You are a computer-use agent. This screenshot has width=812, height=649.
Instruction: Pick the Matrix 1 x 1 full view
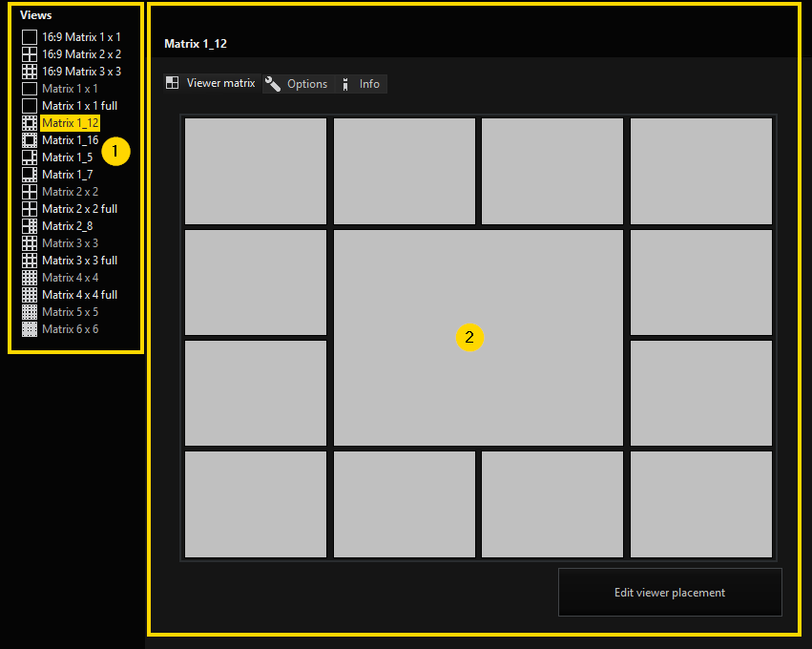click(x=79, y=106)
